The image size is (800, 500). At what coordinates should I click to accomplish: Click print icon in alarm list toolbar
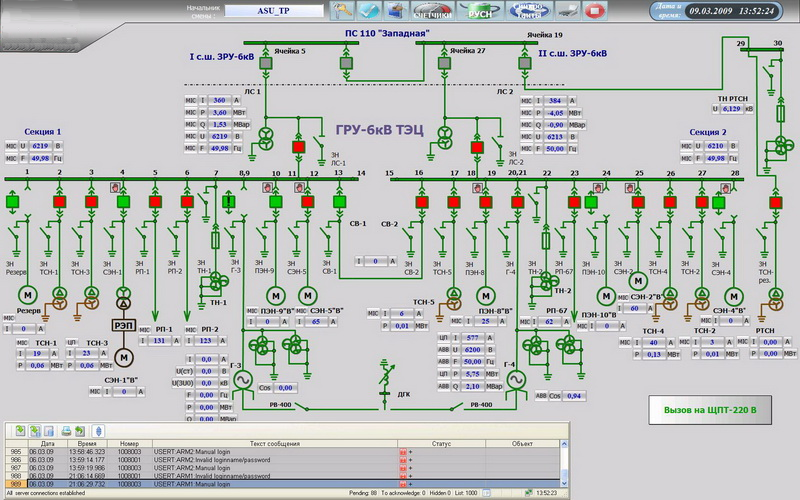(66, 431)
